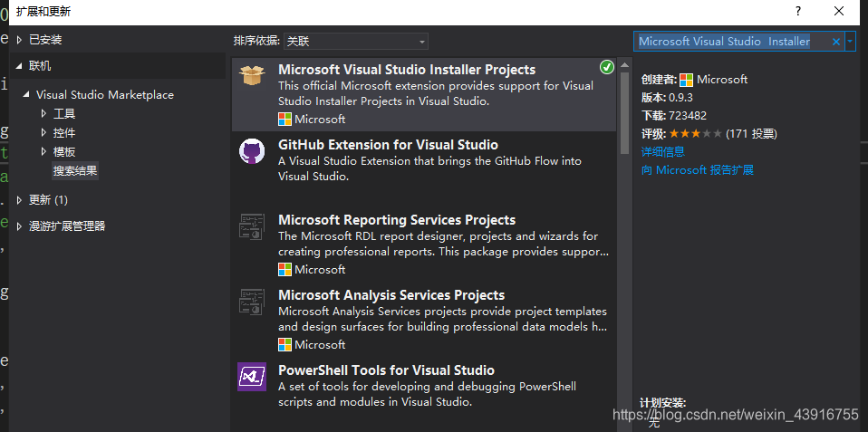Click the Reporting Services Projects icon
This screenshot has height=432, width=868.
click(x=252, y=226)
